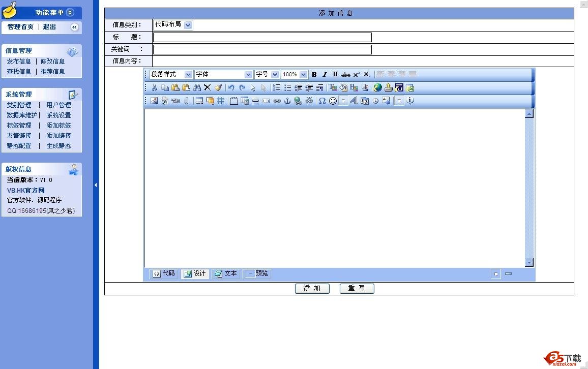Click inside the editor content area
The width and height of the screenshot is (588, 369).
tap(335, 188)
